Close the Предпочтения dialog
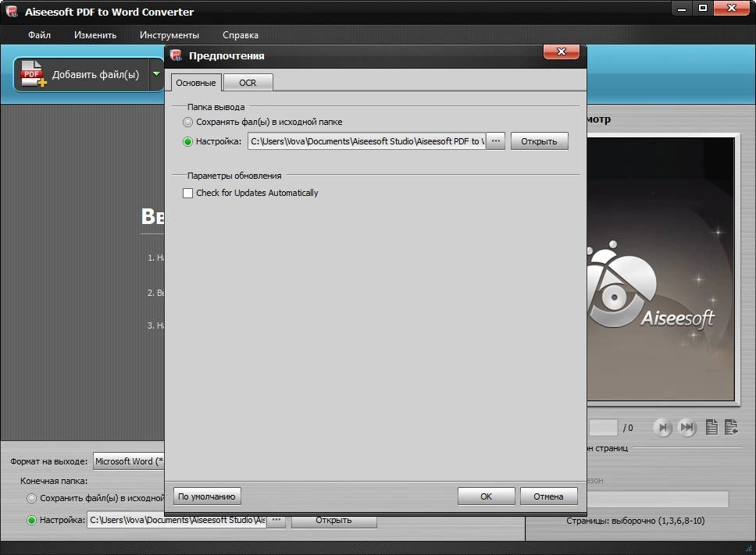The width and height of the screenshot is (756, 555). [x=562, y=52]
